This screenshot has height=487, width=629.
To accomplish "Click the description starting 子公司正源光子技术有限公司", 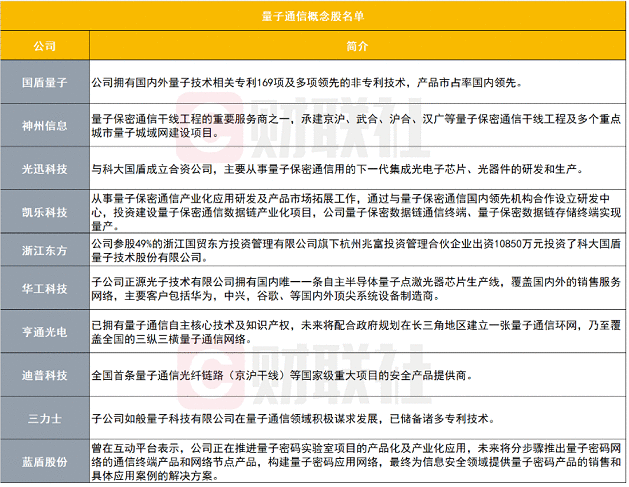I will point(356,289).
